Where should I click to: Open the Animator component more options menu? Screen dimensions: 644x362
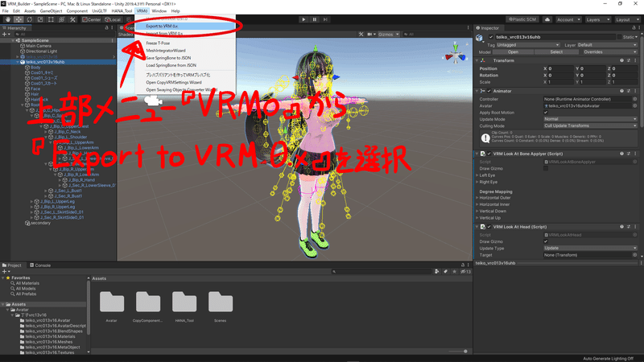[x=635, y=91]
